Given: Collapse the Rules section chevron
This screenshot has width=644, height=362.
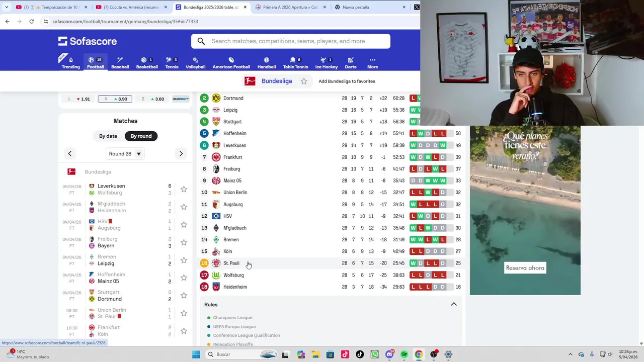Looking at the screenshot, I should pos(453,304).
